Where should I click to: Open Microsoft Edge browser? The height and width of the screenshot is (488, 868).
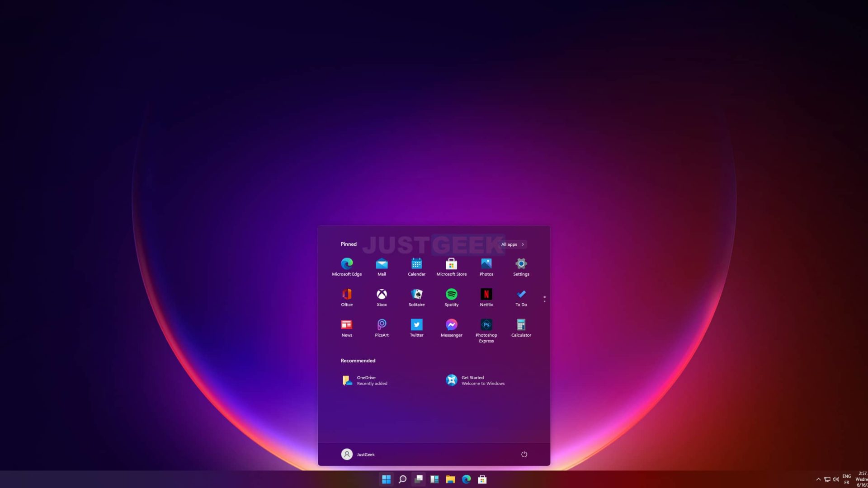point(347,263)
